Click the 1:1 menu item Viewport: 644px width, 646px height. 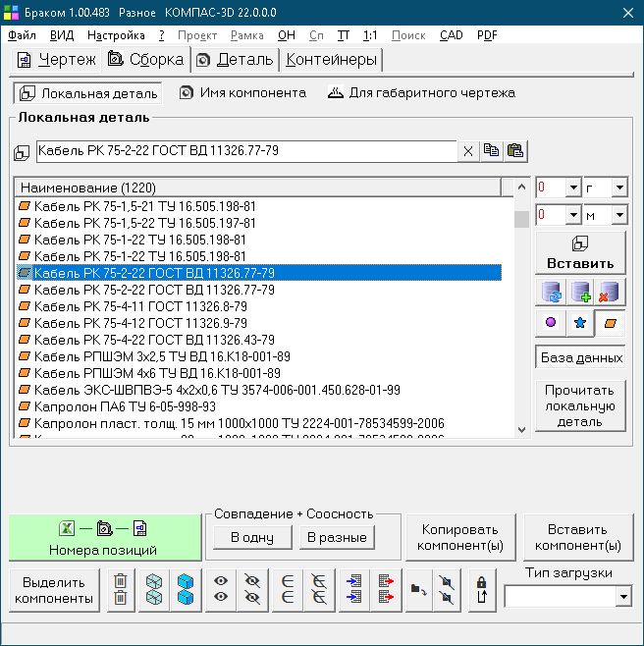pyautogui.click(x=370, y=35)
